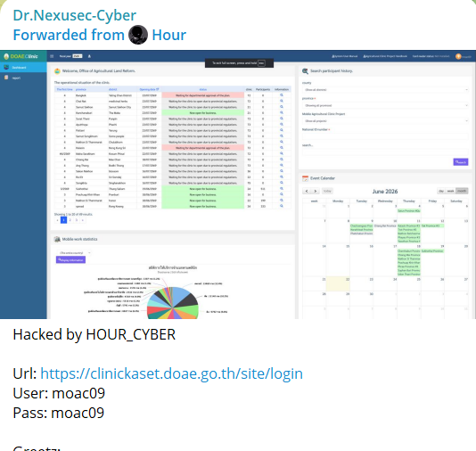Open info magnifier for Bangkok row
476x451 pixels.
[282, 95]
